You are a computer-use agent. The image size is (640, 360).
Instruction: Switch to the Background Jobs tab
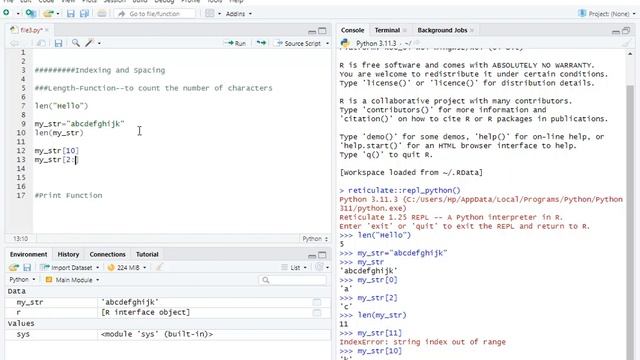442,30
